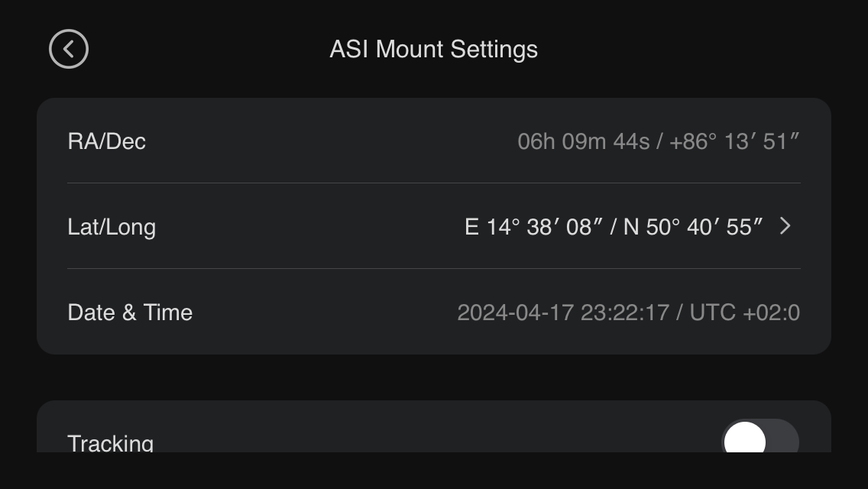The width and height of the screenshot is (868, 489).
Task: Click the RA/Dec row
Action: (434, 141)
